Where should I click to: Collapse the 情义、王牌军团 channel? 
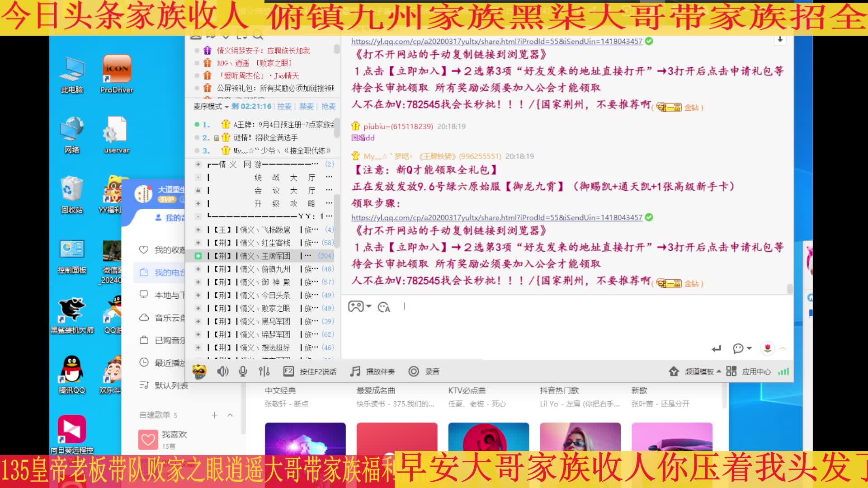click(198, 256)
